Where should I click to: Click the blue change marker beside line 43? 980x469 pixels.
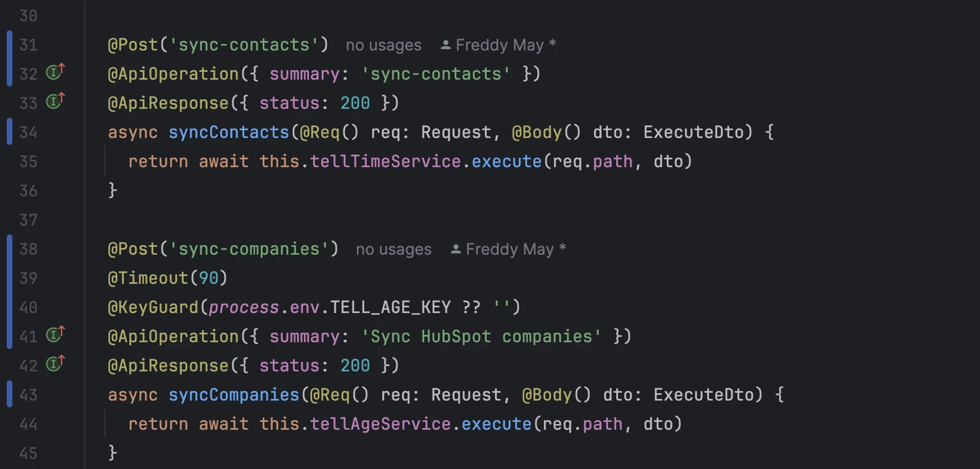10,394
